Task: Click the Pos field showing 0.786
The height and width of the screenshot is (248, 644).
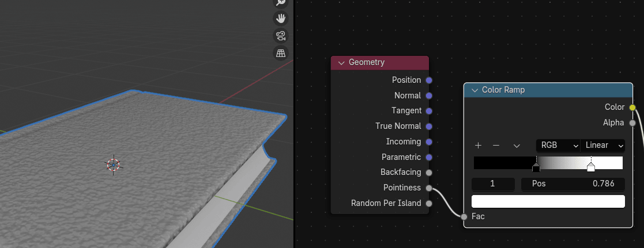Action: pos(573,184)
